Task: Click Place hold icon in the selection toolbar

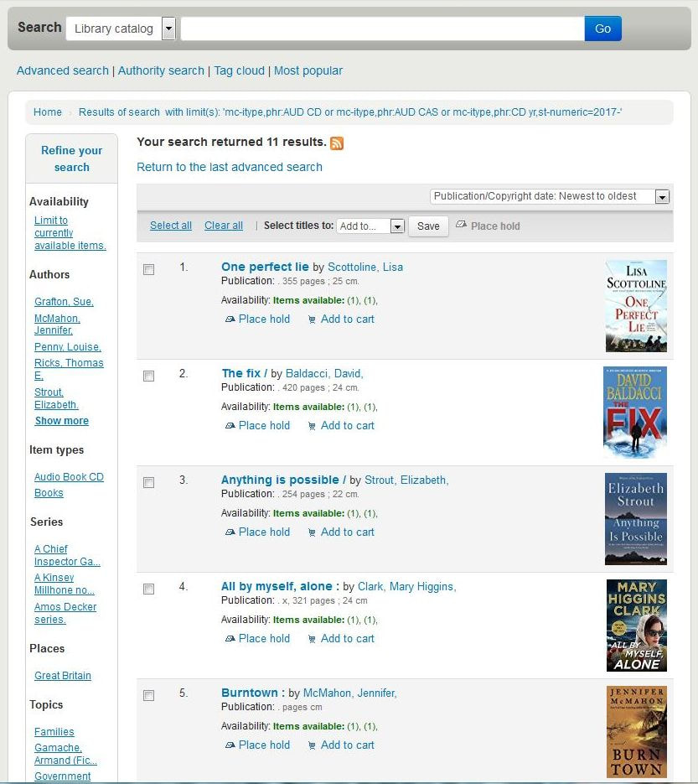Action: click(x=461, y=226)
